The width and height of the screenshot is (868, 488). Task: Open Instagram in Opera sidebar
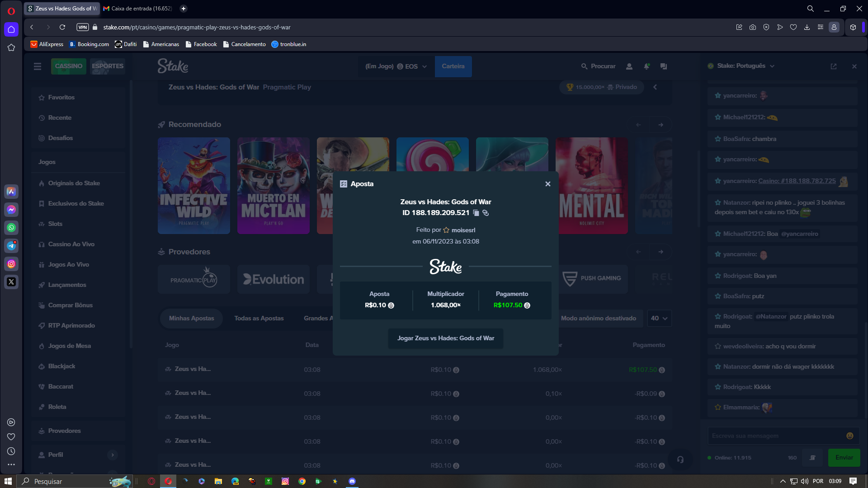coord(11,264)
